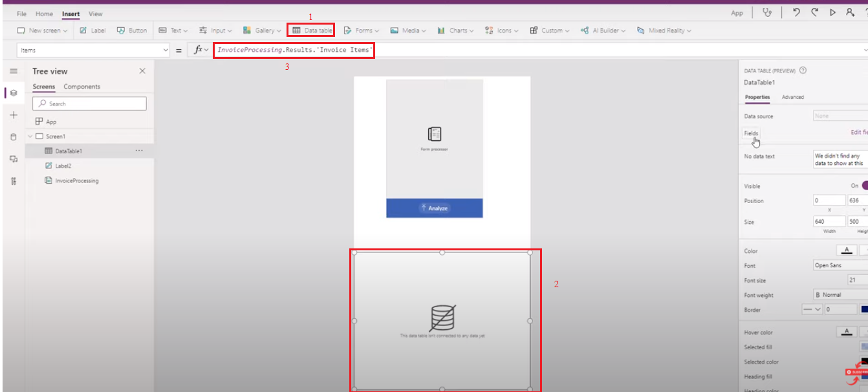Pick the Hover color swatch
Screen dimensions: 868x392
coord(847,332)
